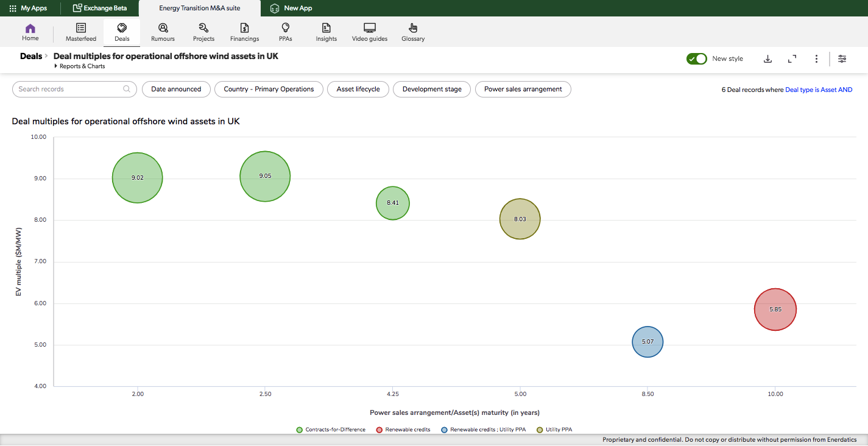The height and width of the screenshot is (446, 868).
Task: Open the Projects section
Action: click(203, 33)
